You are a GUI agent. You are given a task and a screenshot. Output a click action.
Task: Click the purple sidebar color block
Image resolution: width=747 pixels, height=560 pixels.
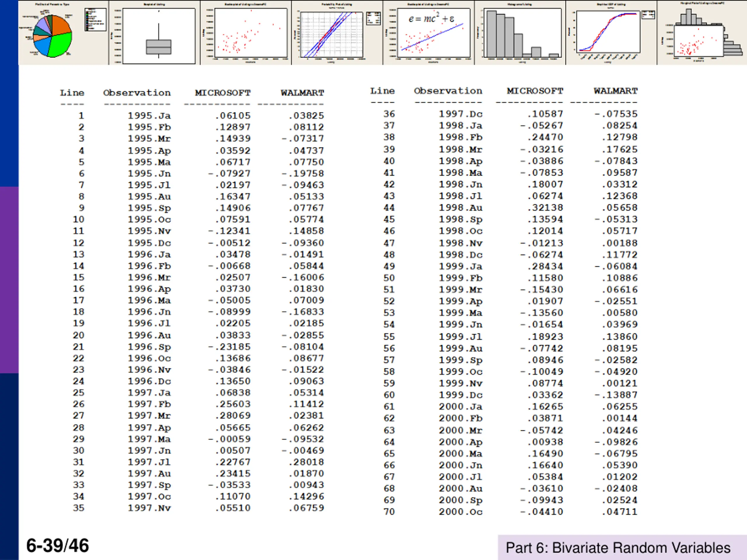(x=9, y=280)
